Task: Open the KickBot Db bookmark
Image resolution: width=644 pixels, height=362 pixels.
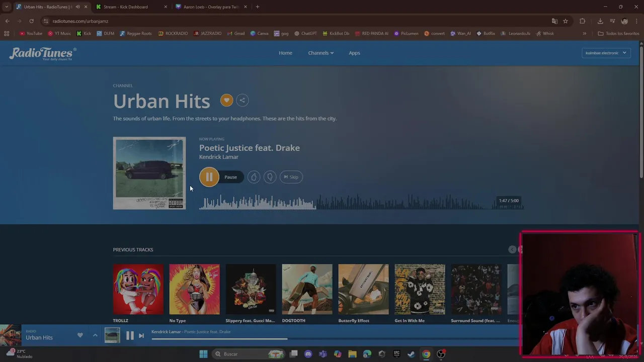Action: [336, 34]
